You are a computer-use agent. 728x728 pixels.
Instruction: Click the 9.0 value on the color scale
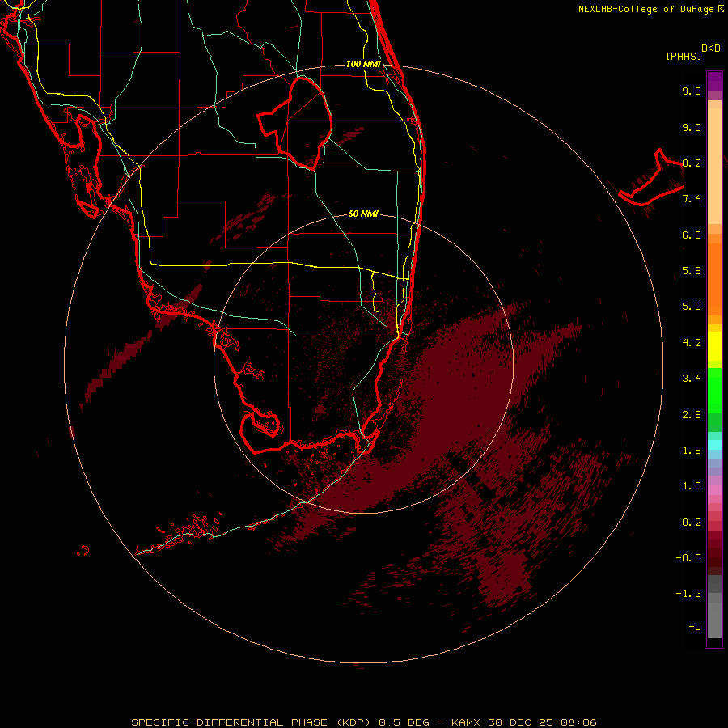(692, 127)
